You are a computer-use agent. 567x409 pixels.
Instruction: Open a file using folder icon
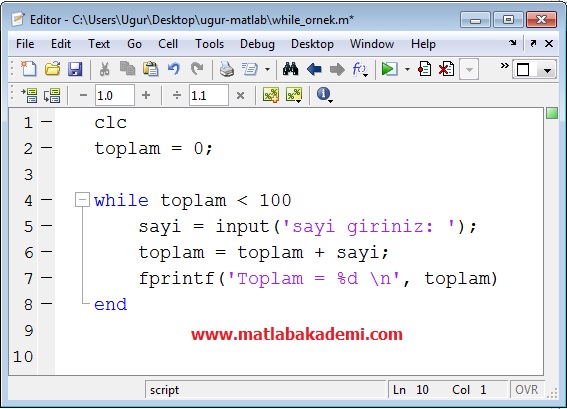pyautogui.click(x=52, y=69)
